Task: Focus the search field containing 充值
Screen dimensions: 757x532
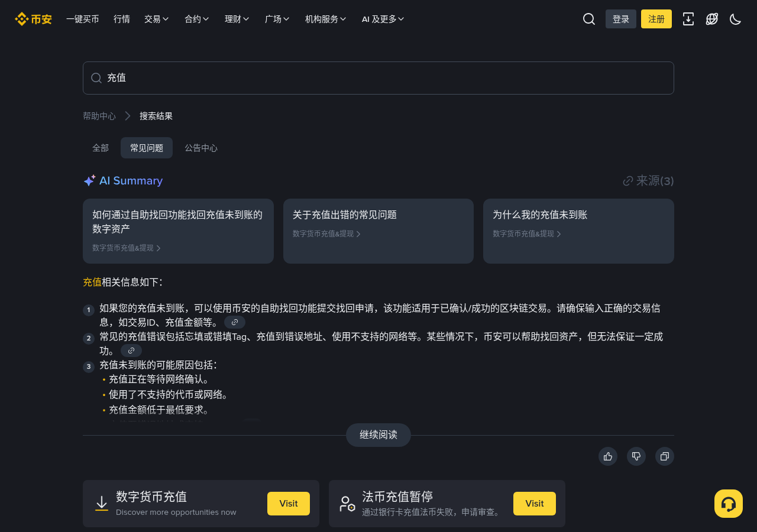Action: pos(378,78)
